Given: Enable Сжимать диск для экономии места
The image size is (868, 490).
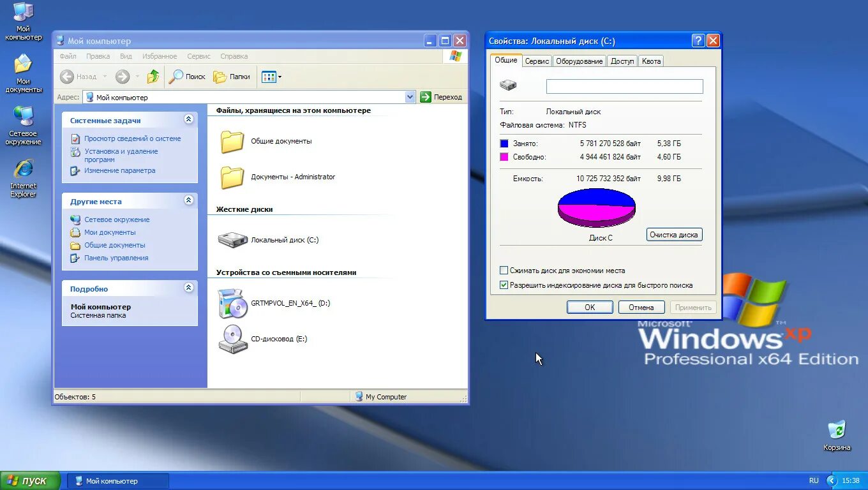Looking at the screenshot, I should coord(504,271).
